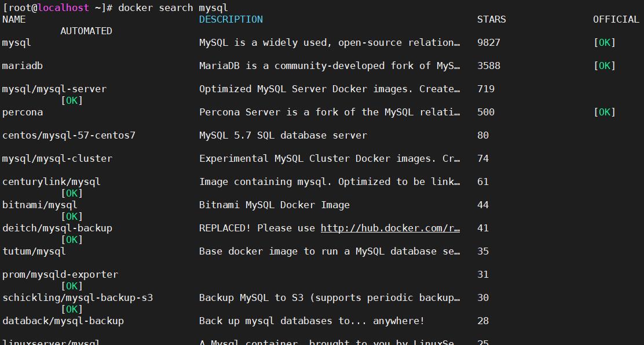This screenshot has height=345, width=644.
Task: Click automated [OK] under schickling/mysql-backup-s3
Action: pyautogui.click(x=72, y=309)
